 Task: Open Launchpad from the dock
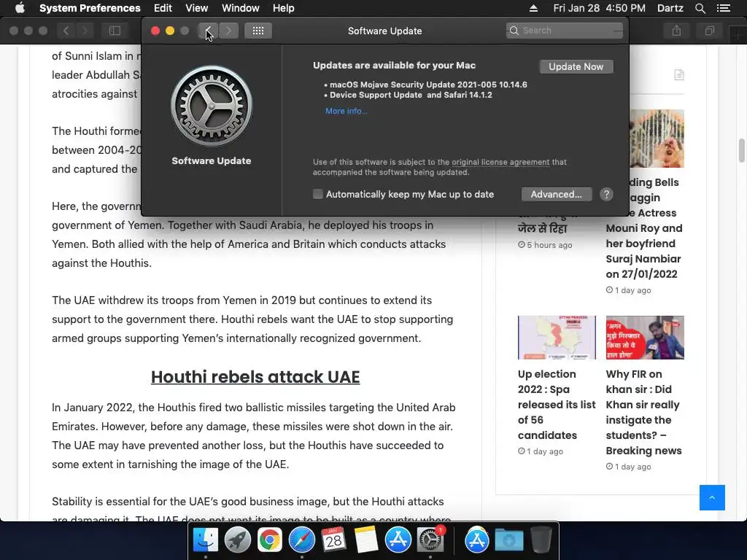[238, 540]
